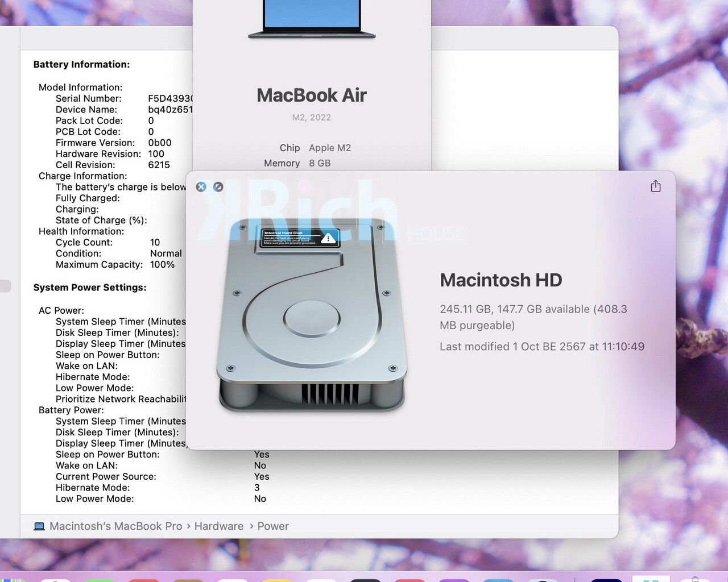Select "Power" in the path bar
Image resolution: width=728 pixels, height=582 pixels.
tap(273, 526)
